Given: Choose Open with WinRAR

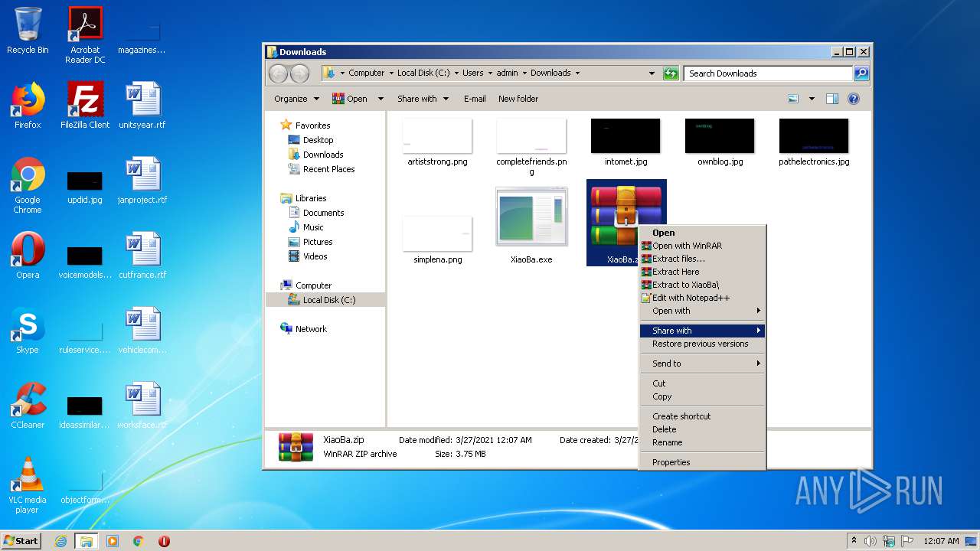Looking at the screenshot, I should [x=702, y=246].
